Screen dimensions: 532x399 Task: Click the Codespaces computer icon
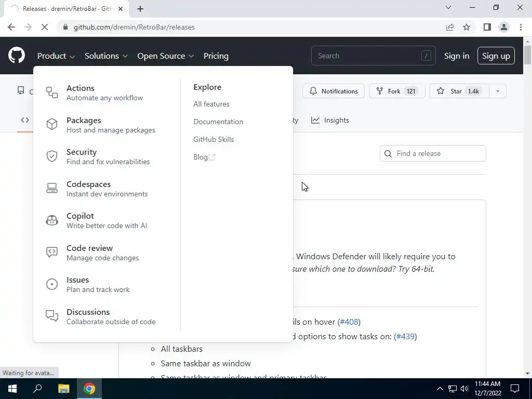52,188
